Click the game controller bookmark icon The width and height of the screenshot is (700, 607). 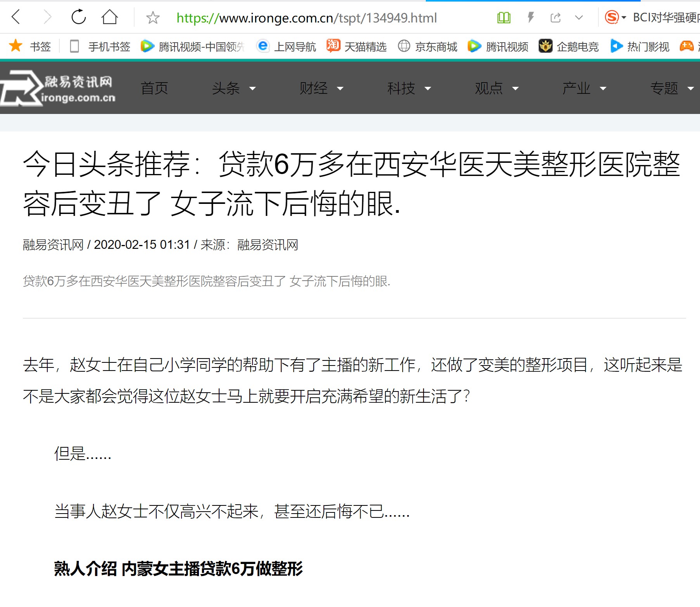(687, 46)
